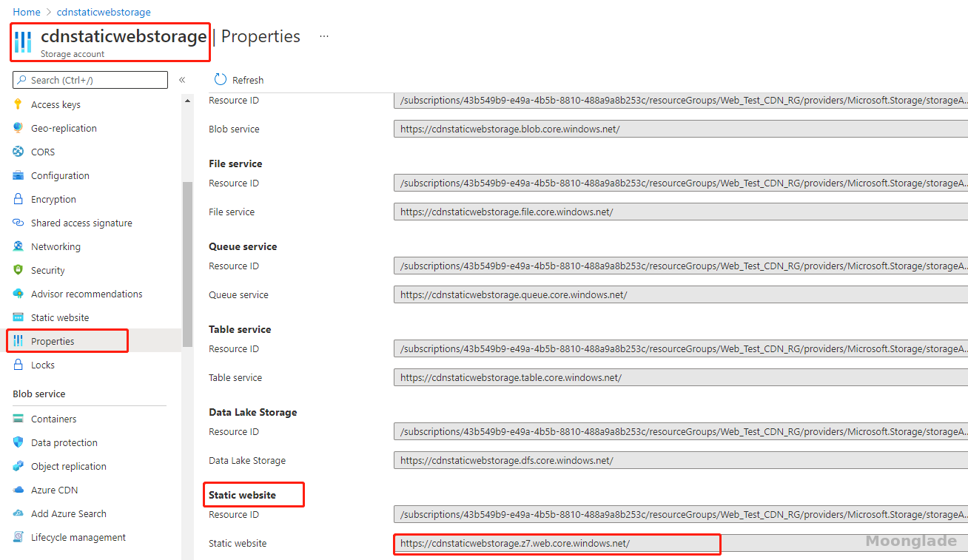Click the Queue service URL field

pos(681,294)
